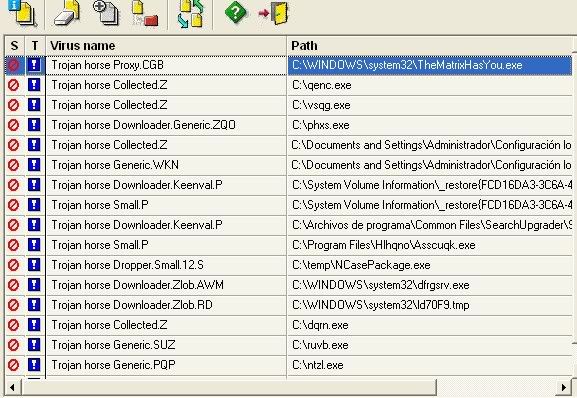The image size is (577, 398).
Task: Click blue type icon in Generic.SUZ row
Action: click(x=34, y=345)
